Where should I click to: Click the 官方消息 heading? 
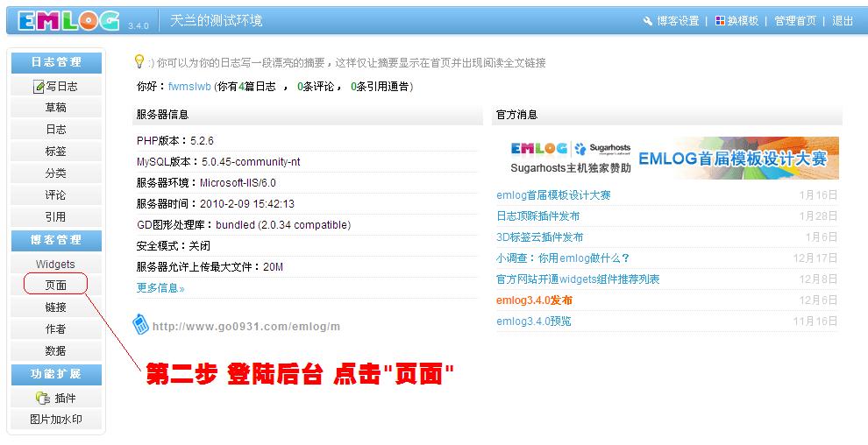[517, 115]
